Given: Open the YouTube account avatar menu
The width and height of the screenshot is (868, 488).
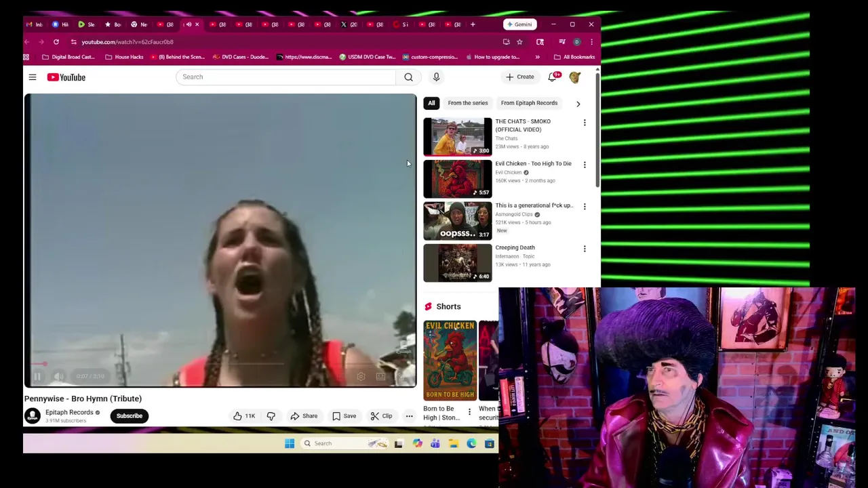Looking at the screenshot, I should click(x=575, y=77).
